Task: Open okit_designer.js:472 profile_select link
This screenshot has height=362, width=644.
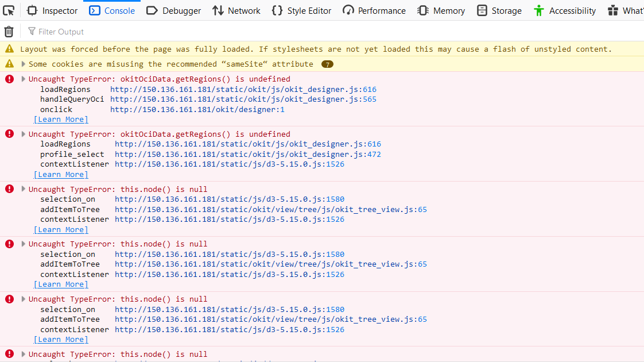Action: coord(247,154)
